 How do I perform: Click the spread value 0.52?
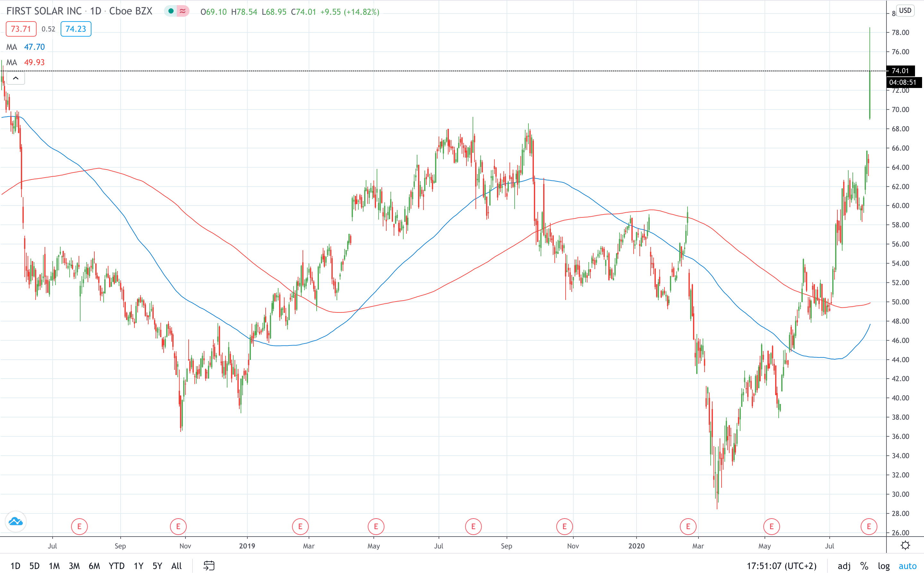(48, 29)
